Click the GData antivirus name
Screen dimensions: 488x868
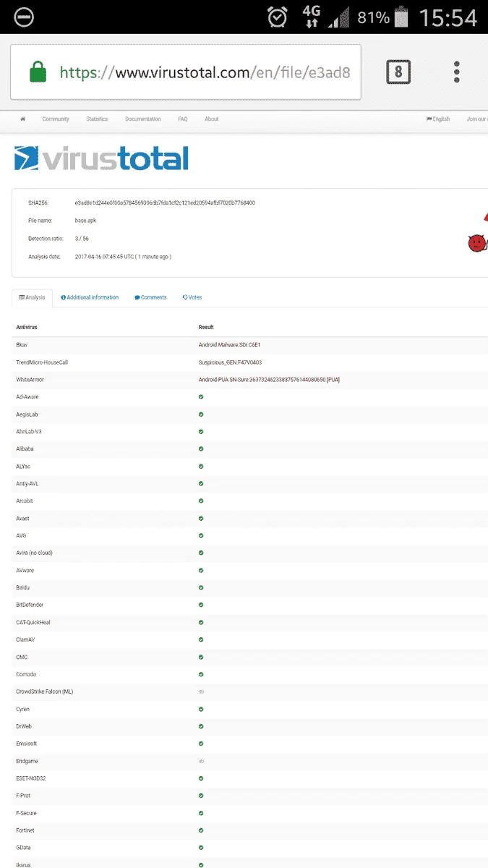(x=24, y=848)
